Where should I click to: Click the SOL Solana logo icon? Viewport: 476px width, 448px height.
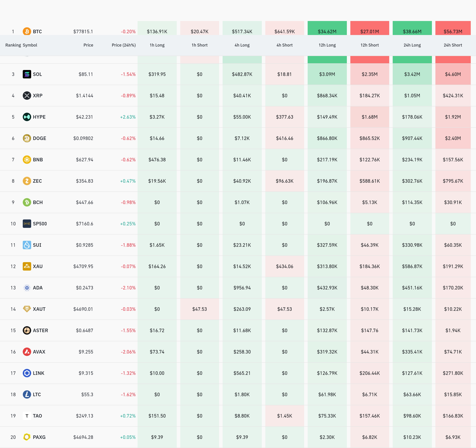27,74
